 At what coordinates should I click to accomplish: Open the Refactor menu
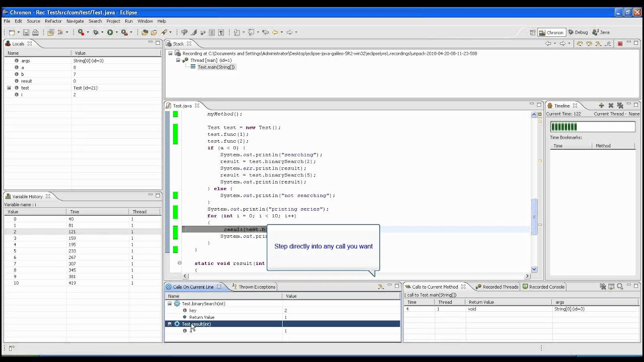[x=53, y=21]
